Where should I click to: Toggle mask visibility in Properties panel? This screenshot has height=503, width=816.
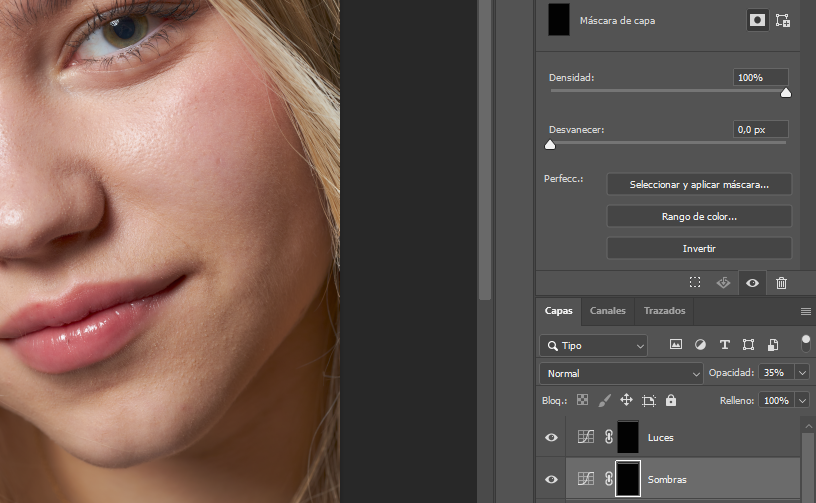pos(752,283)
